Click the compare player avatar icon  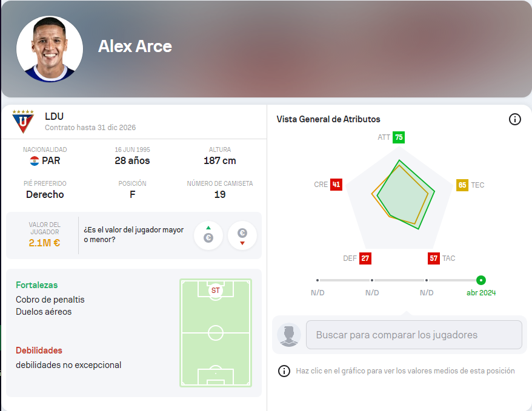coord(289,335)
